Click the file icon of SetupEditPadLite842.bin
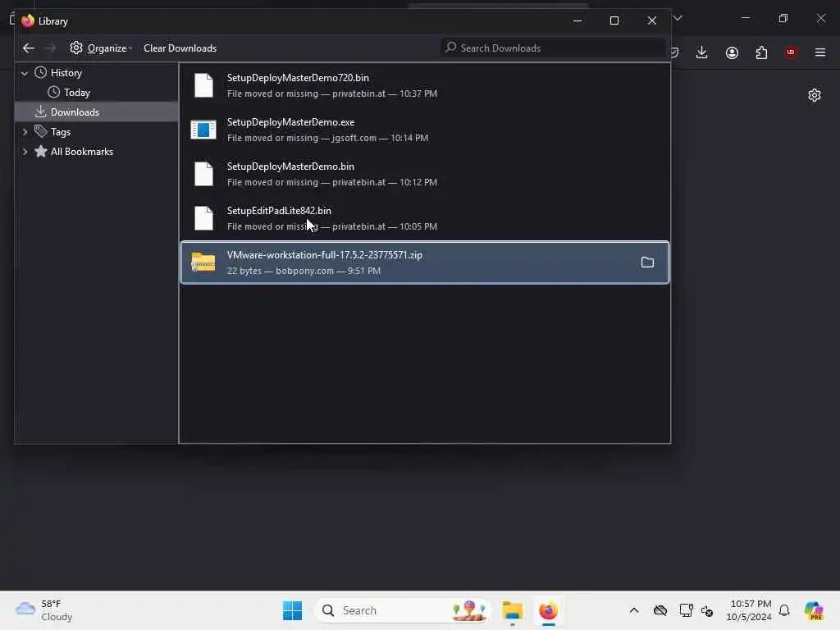Screen dimensions: 840x630 (203, 218)
